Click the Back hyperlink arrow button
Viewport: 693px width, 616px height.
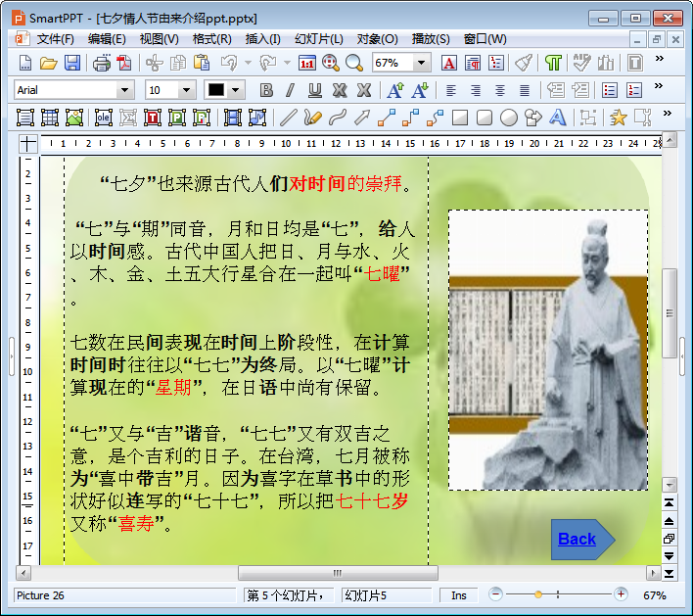coord(583,539)
